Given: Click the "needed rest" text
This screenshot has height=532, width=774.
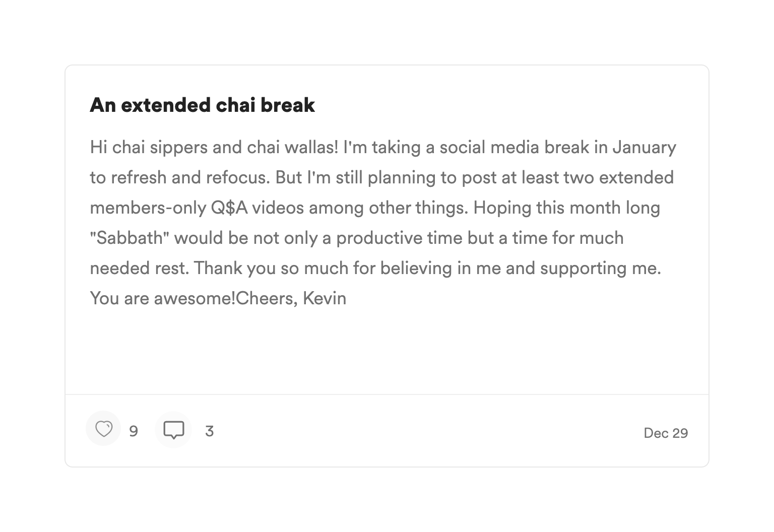Looking at the screenshot, I should [x=139, y=268].
